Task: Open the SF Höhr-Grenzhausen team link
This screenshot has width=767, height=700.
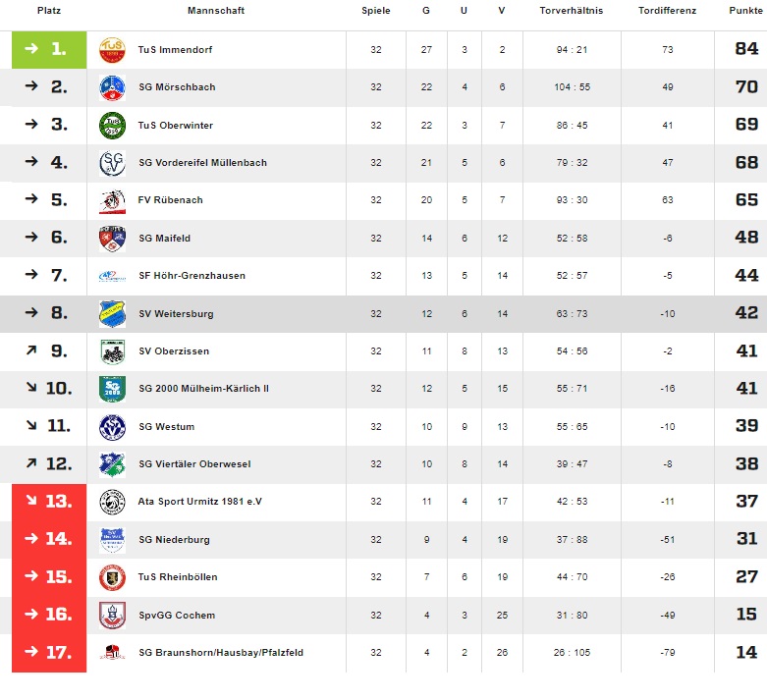Action: point(192,276)
